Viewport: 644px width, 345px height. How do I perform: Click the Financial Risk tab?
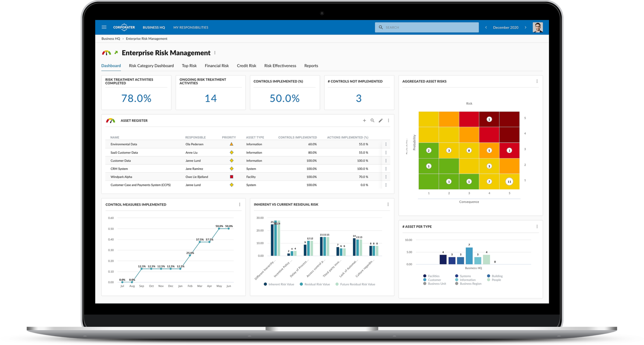216,65
